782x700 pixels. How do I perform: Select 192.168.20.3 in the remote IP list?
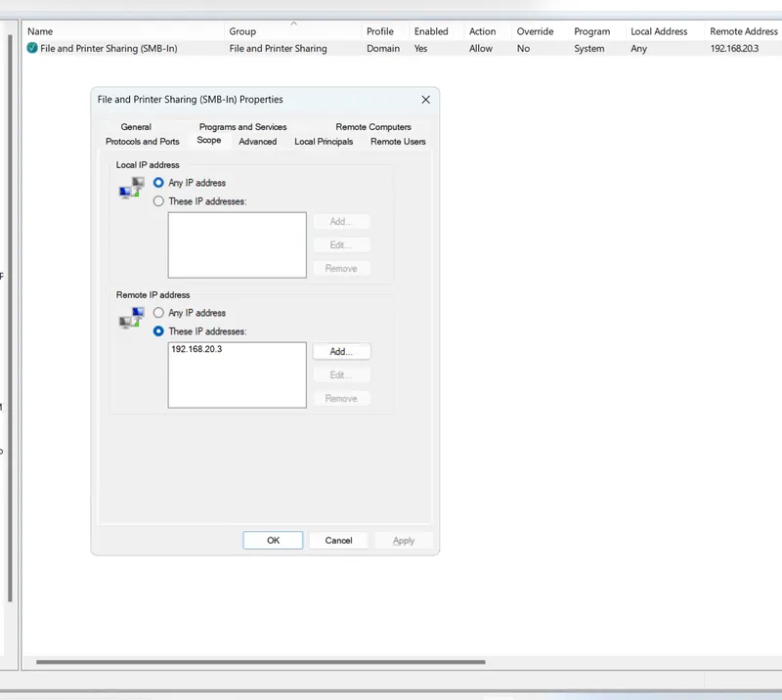(196, 349)
